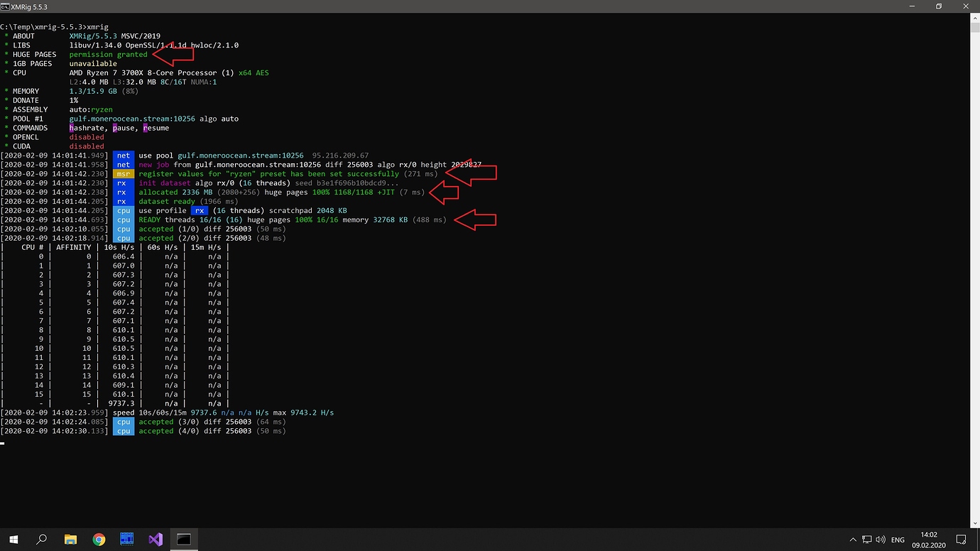Click the XMRig title bar icon

click(6, 6)
